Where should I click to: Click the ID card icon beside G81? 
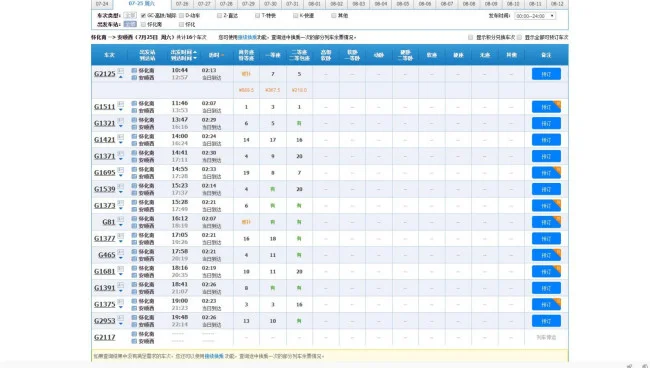[x=121, y=219]
